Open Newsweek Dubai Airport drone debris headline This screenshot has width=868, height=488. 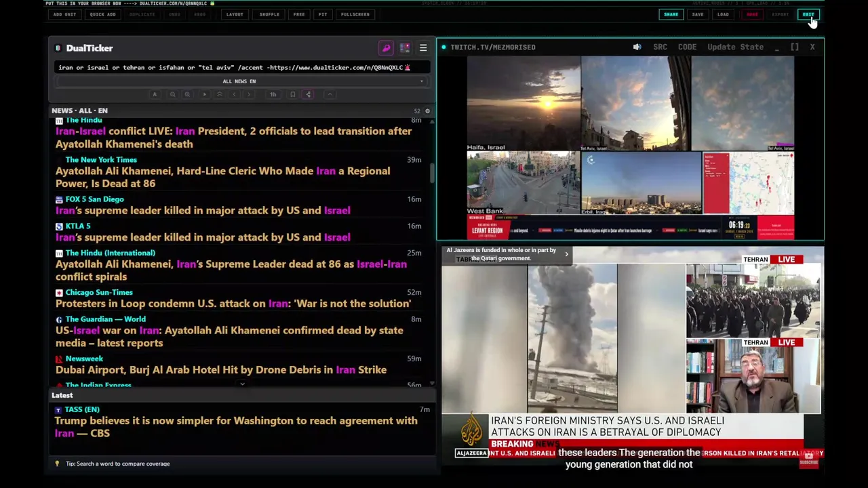pos(221,370)
